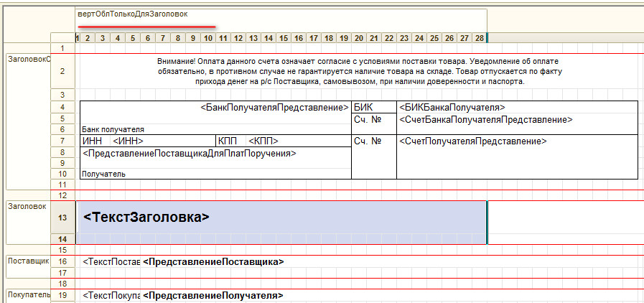This screenshot has width=644, height=303.
Task: Select the <КПП> parameter cell
Action: (263, 141)
